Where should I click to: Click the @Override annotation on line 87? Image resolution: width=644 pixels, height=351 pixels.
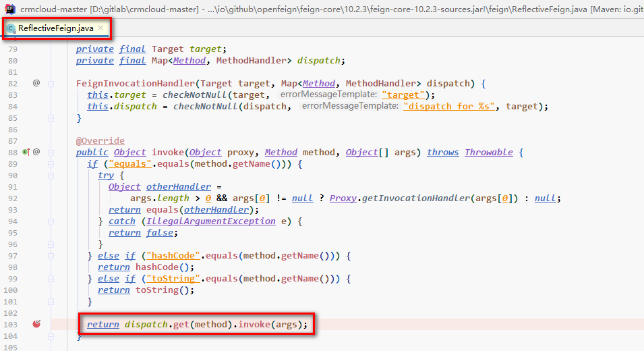coord(100,140)
